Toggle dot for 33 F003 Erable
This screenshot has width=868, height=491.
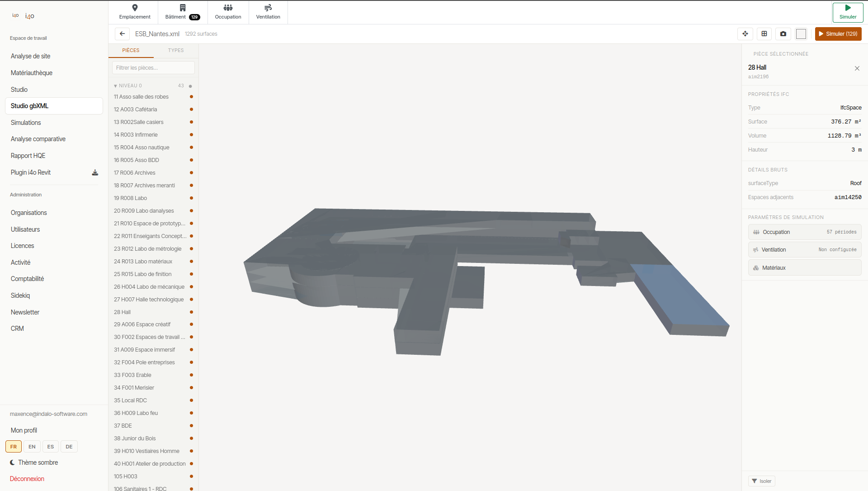[191, 375]
